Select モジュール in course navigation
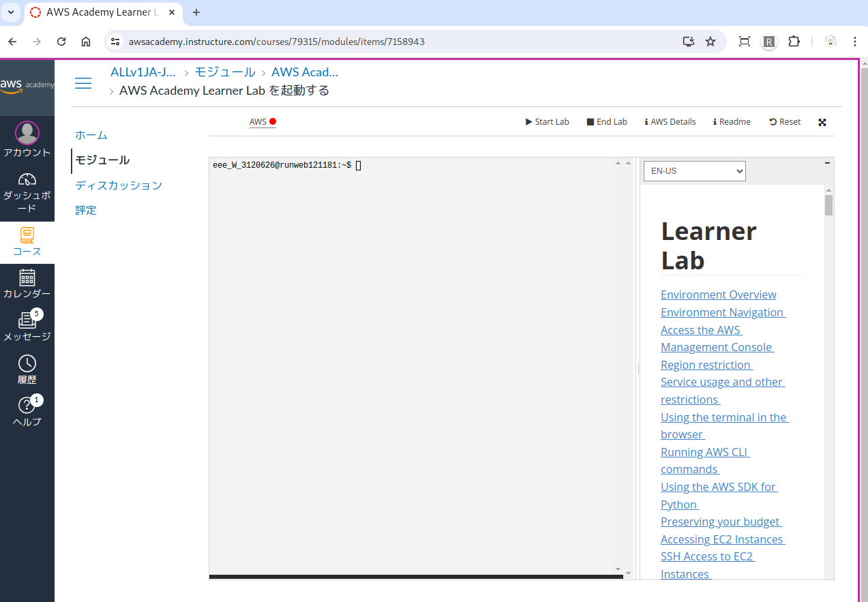This screenshot has width=868, height=602. click(x=102, y=160)
